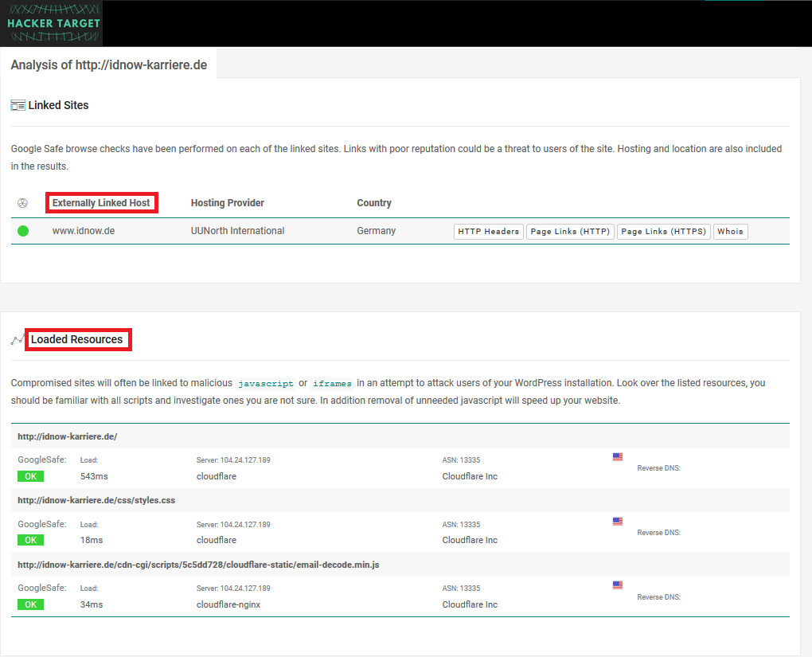Click the cloudflare-nginx server value
The image size is (812, 657).
pyautogui.click(x=228, y=604)
